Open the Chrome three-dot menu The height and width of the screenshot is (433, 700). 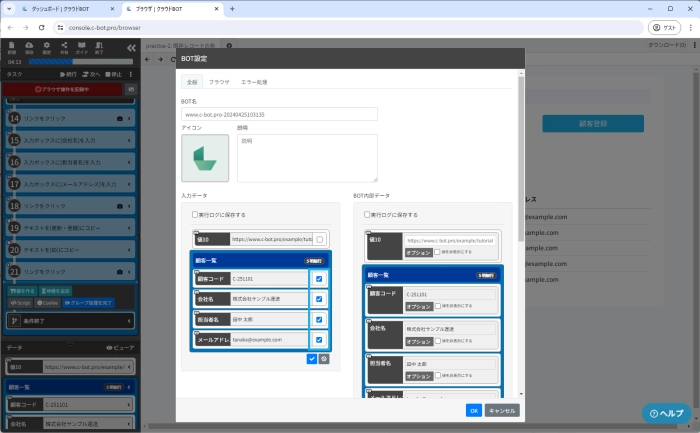689,27
